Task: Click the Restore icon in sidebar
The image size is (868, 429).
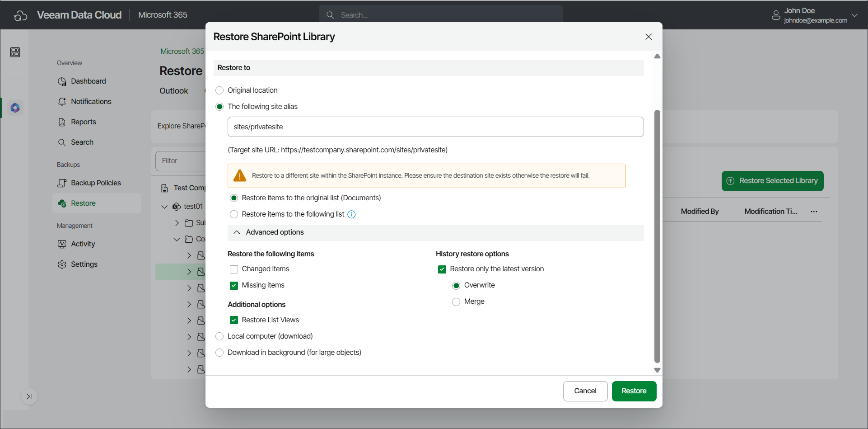Action: [62, 203]
